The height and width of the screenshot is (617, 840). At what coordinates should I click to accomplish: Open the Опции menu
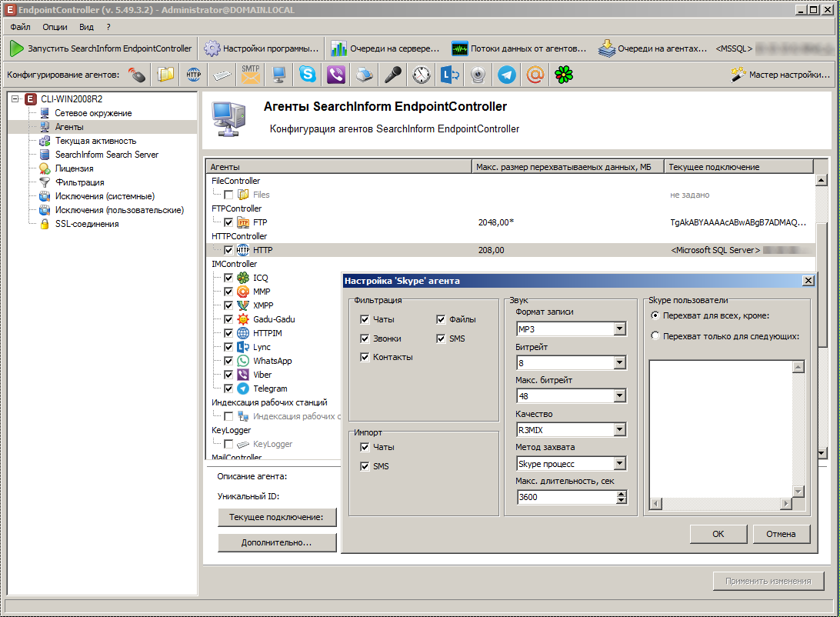click(55, 27)
